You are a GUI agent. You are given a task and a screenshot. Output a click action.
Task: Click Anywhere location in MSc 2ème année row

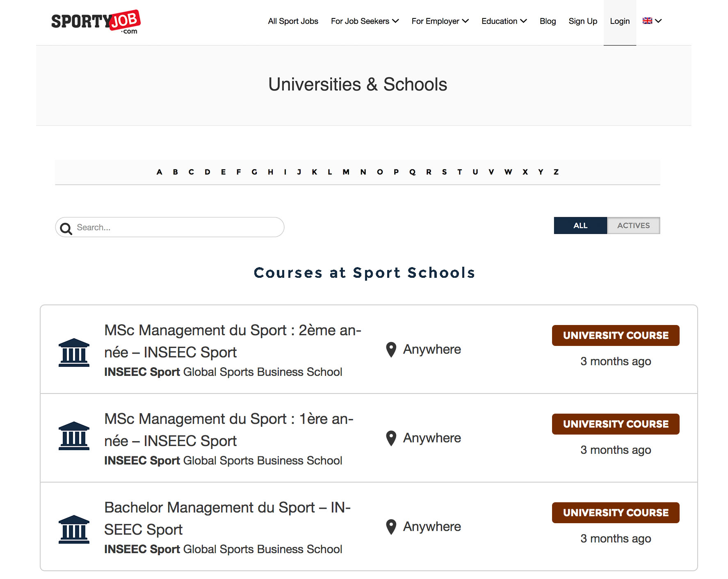[432, 350]
